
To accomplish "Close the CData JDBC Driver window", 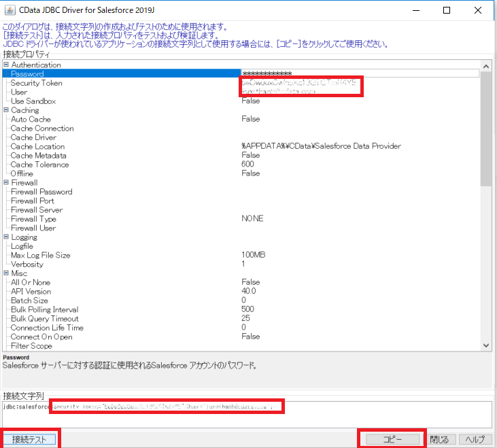I will 478,10.
